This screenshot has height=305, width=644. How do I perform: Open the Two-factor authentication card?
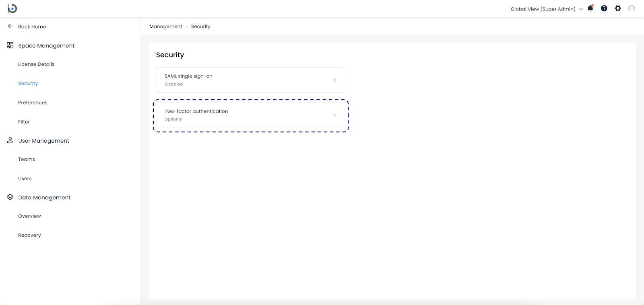click(250, 115)
